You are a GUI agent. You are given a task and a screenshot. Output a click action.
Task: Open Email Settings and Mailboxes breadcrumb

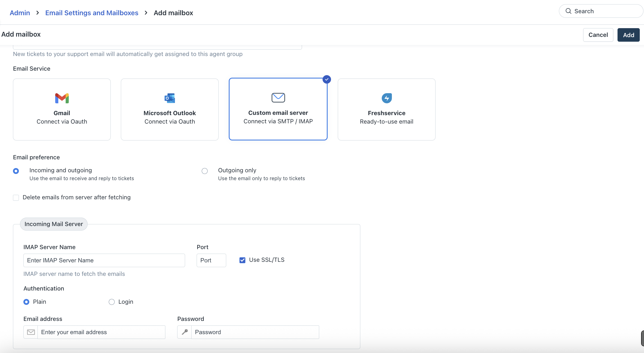(92, 13)
